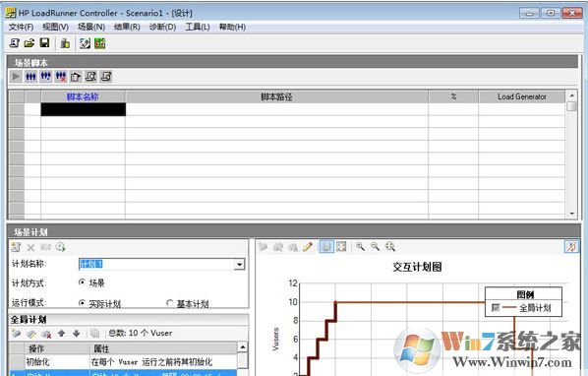
Task: Click the 总数: 10 个 Vuser label
Action: (x=141, y=333)
